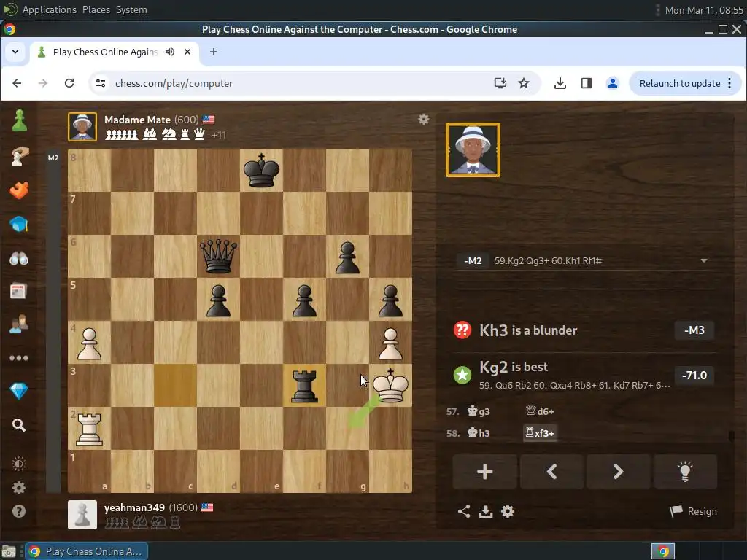Click the blue diamond membership icon
Image resolution: width=747 pixels, height=560 pixels.
click(x=19, y=391)
